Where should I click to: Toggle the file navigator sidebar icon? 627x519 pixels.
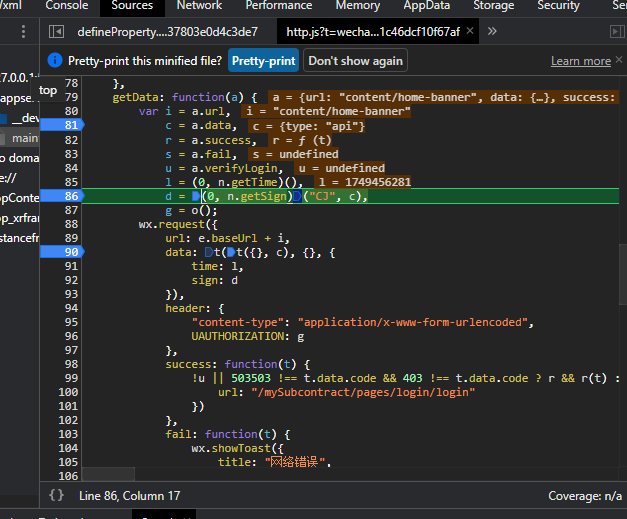pos(56,32)
